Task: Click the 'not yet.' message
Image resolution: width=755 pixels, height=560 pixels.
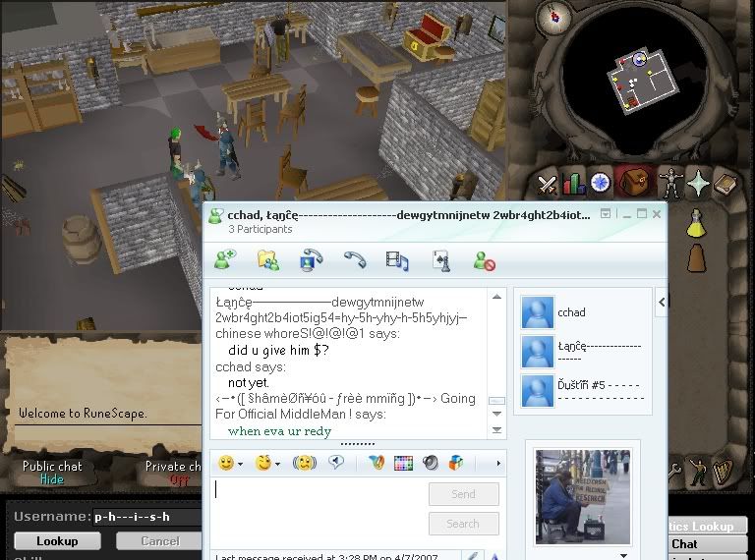Action: (249, 383)
